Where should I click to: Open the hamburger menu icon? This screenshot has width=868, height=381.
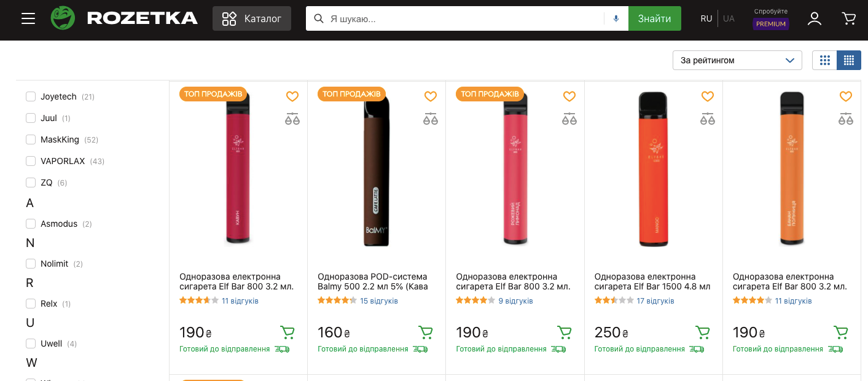[28, 18]
